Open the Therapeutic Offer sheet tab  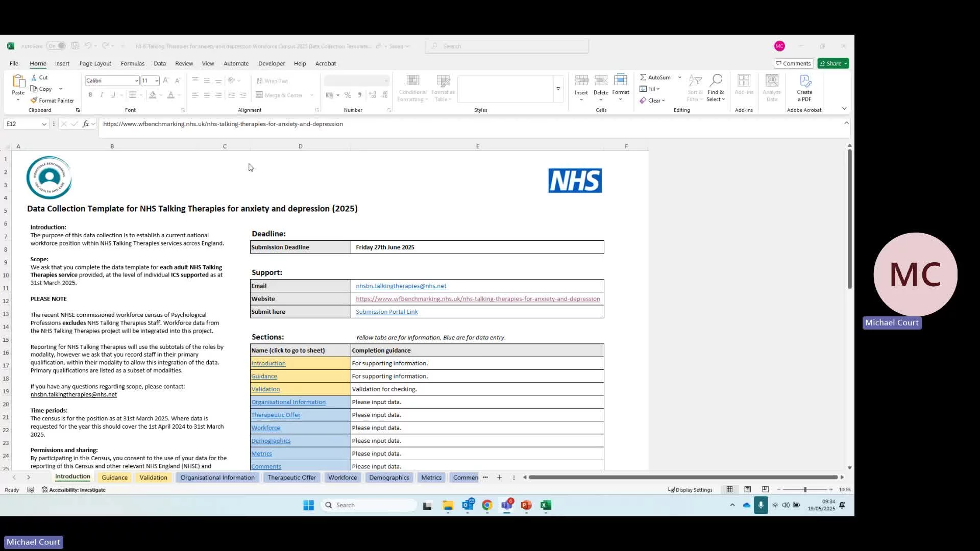[x=292, y=478]
